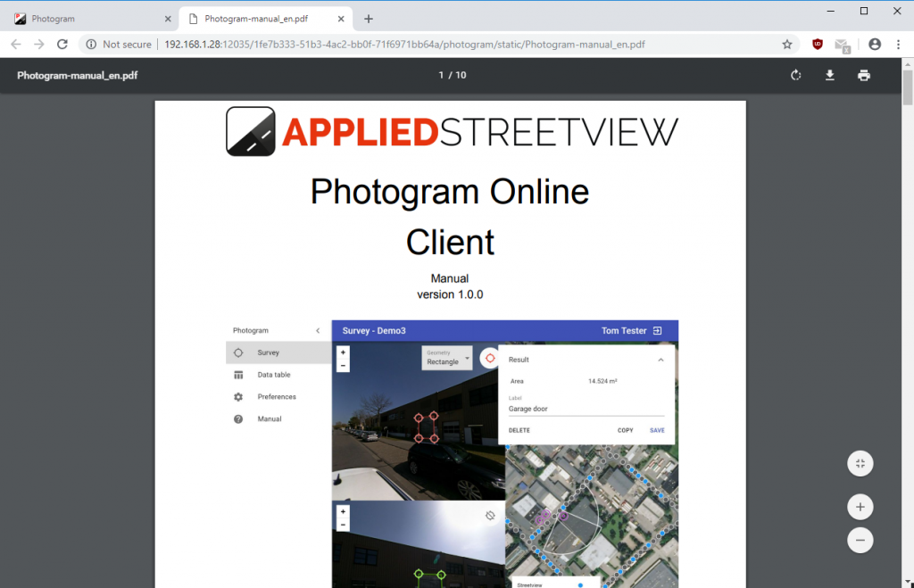Zoom in on the PDF
914x588 pixels.
click(x=860, y=507)
